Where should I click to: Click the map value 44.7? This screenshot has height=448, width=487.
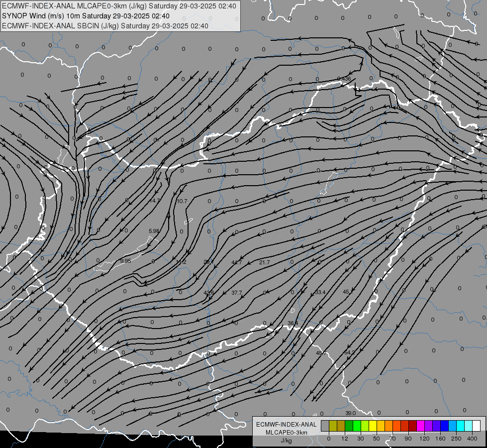[x=237, y=262]
